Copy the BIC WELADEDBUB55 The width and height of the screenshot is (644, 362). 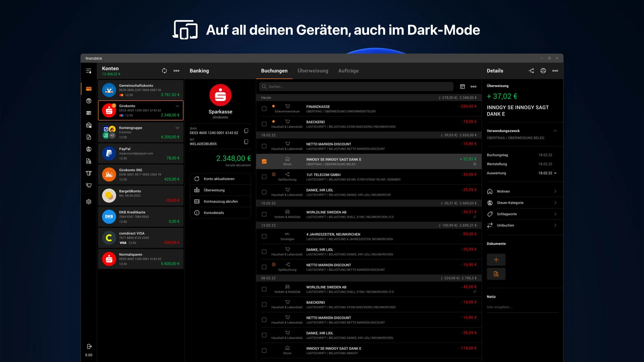[246, 142]
